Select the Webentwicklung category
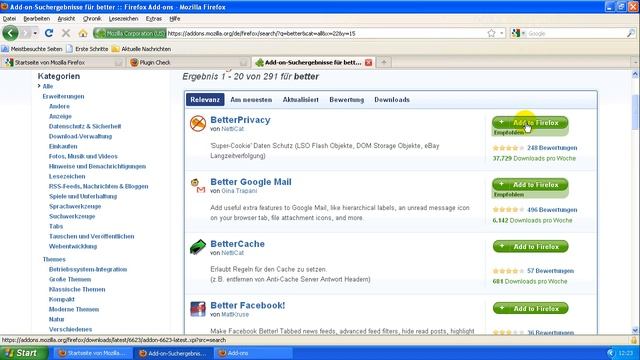The height and width of the screenshot is (360, 640). pos(73,247)
